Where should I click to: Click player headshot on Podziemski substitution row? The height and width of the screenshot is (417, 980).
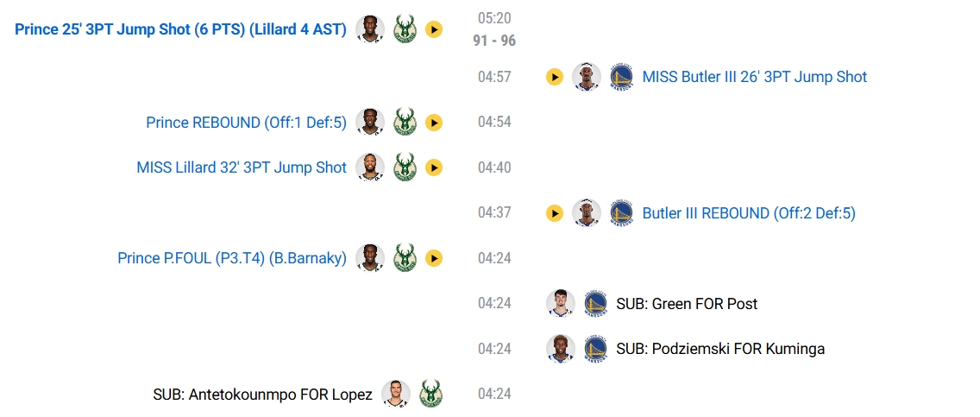click(x=561, y=349)
